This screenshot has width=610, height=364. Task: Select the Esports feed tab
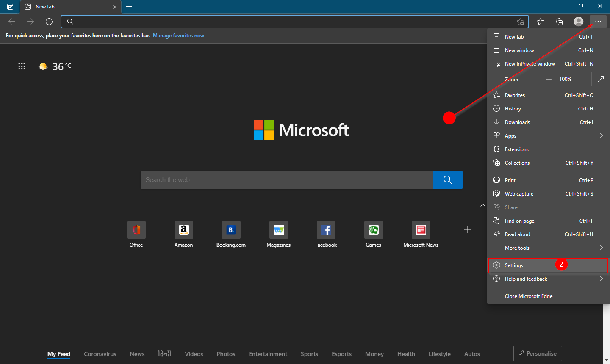click(342, 354)
